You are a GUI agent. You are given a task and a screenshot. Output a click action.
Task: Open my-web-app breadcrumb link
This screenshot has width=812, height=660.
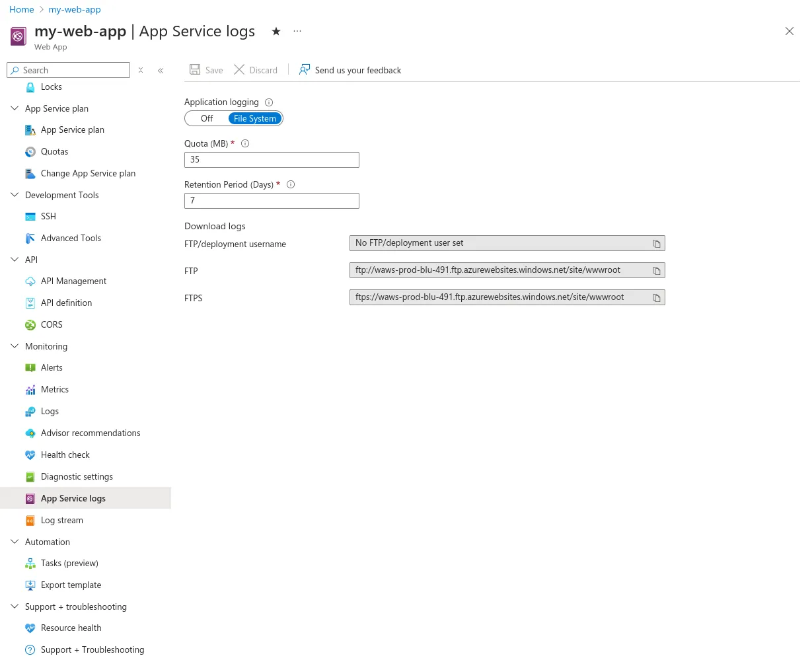click(75, 9)
